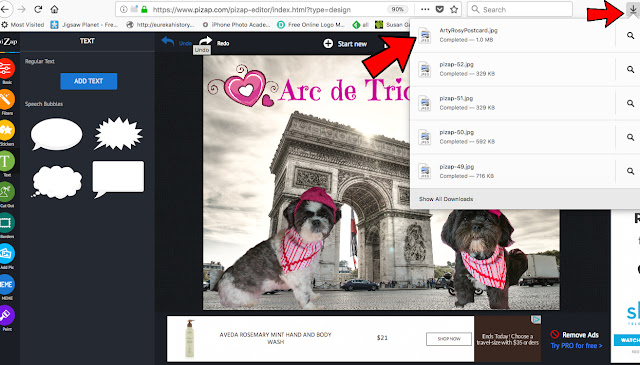Save page to Pocket

click(x=440, y=9)
